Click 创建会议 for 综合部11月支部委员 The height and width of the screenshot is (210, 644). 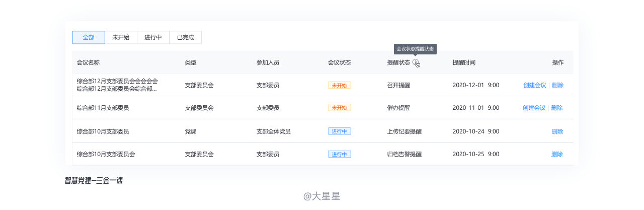click(534, 108)
